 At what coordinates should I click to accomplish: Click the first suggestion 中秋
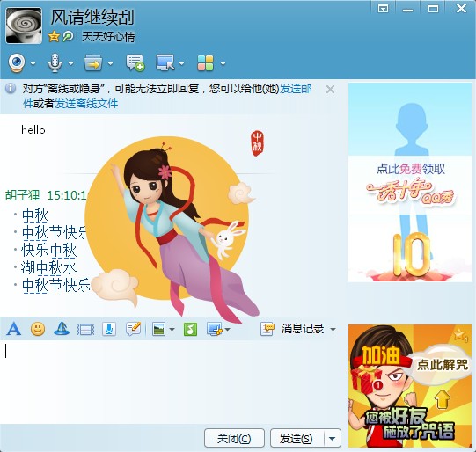pyautogui.click(x=35, y=215)
